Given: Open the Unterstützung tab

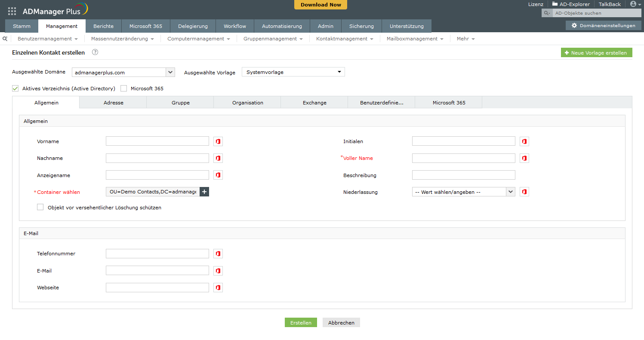Looking at the screenshot, I should coord(407,26).
